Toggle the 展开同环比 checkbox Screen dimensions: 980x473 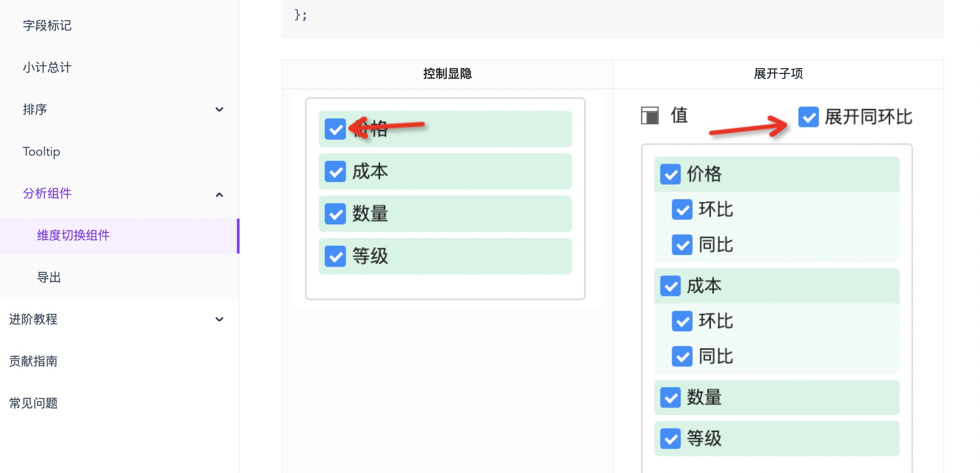(x=809, y=117)
